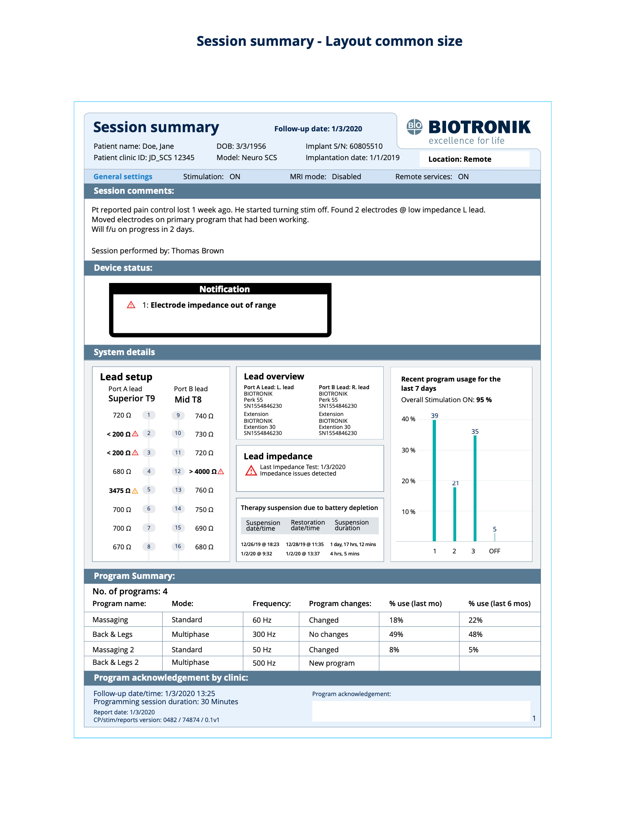Click warning icon beside > 4000 Ω value

pyautogui.click(x=221, y=471)
